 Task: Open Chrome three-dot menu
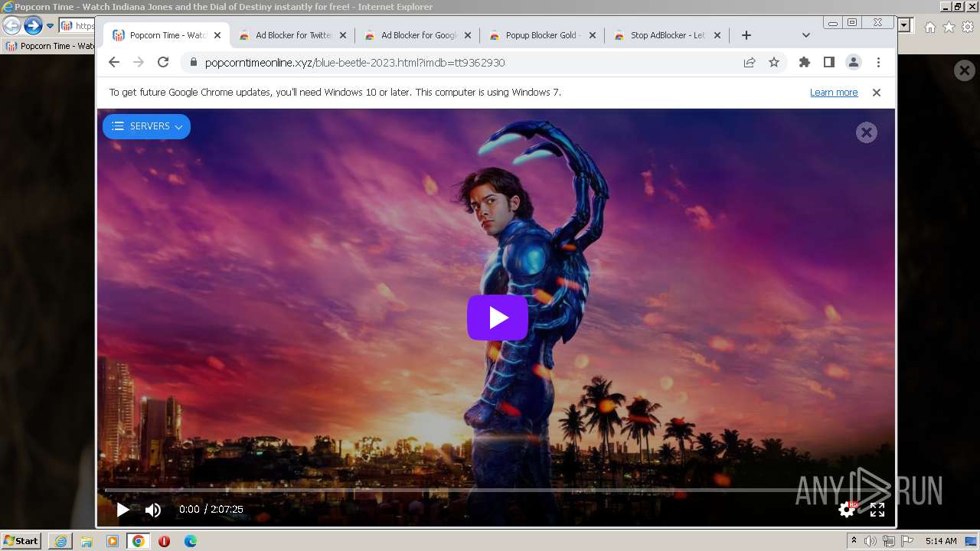(878, 62)
